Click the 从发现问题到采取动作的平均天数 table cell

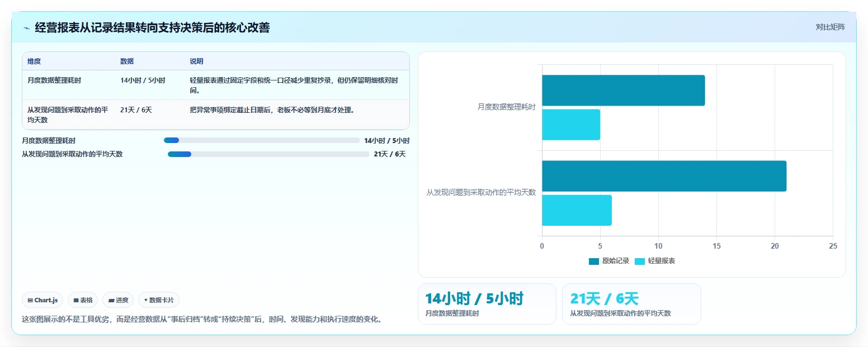point(68,115)
